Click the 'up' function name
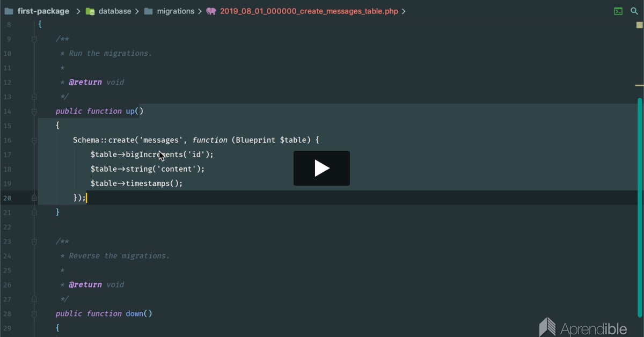Screen dimensions: 644x337 pos(130,111)
